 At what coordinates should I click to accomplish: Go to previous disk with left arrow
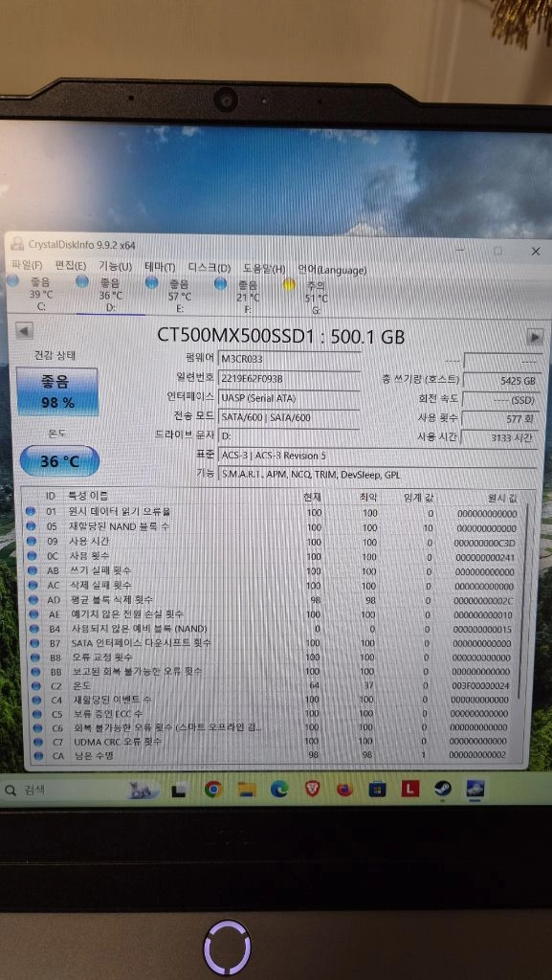tap(24, 331)
